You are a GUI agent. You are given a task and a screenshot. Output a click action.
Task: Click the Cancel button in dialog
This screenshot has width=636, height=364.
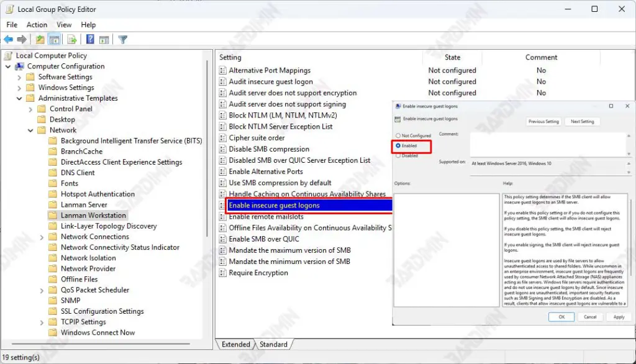pos(590,317)
